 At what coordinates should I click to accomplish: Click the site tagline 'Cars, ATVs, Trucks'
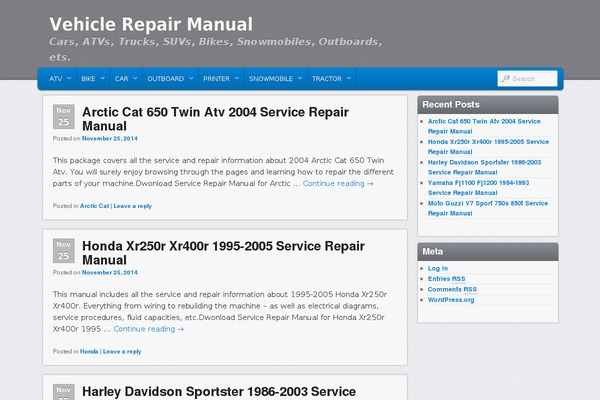216,49
